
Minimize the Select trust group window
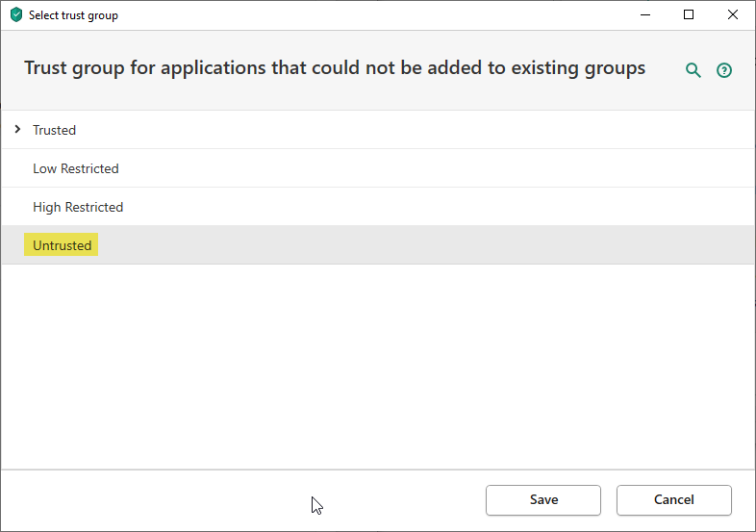tap(644, 15)
